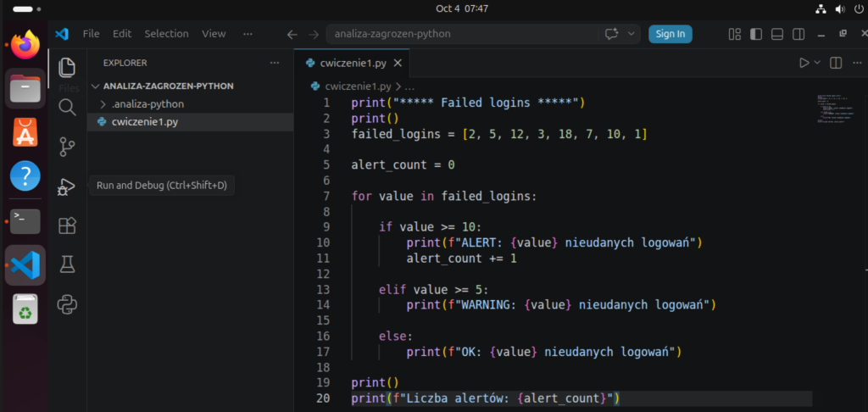Screen dimensions: 868x412
Task: Click the breadcrumb ellipsis after cwiczenie1.py
Action: point(409,86)
